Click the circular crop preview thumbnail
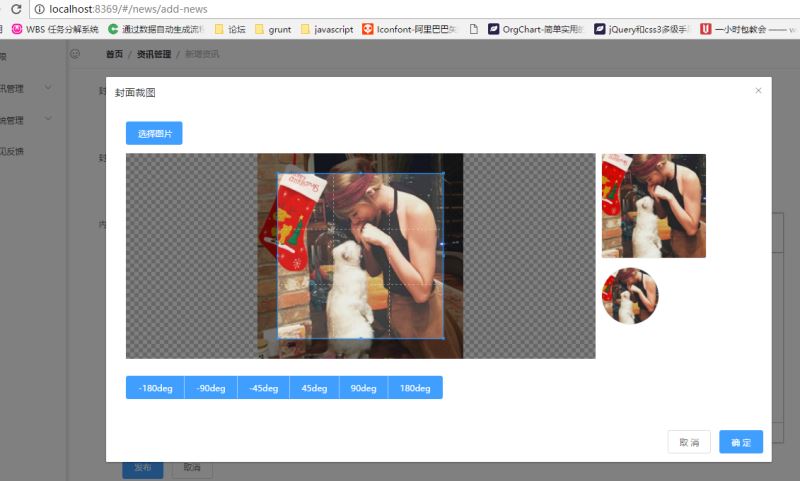The height and width of the screenshot is (481, 800). 630,296
